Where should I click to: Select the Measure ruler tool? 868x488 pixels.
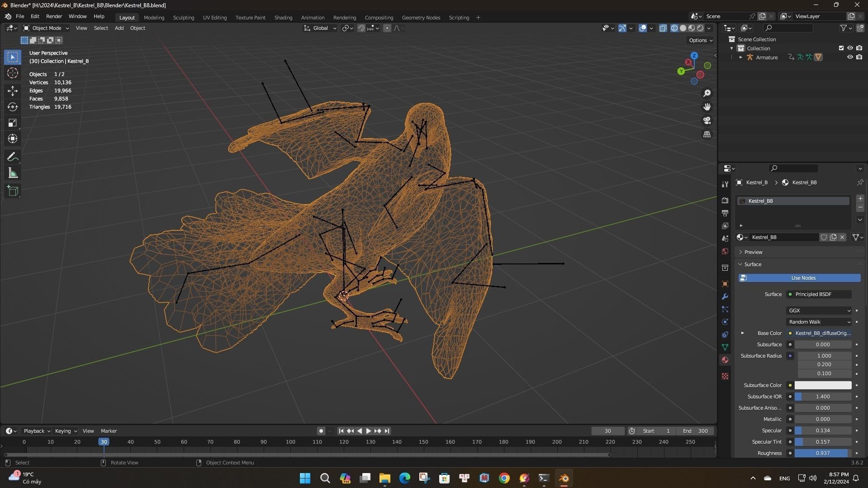[13, 173]
